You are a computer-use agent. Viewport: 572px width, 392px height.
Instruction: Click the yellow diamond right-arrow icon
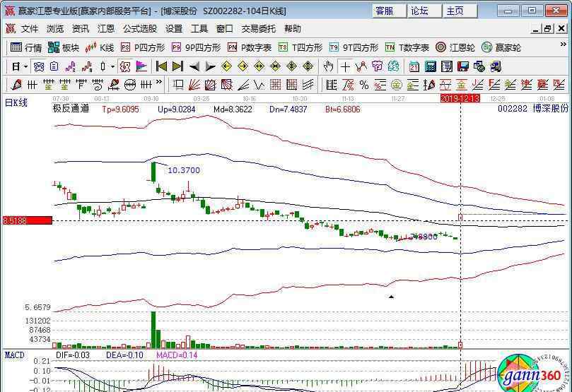(x=243, y=66)
